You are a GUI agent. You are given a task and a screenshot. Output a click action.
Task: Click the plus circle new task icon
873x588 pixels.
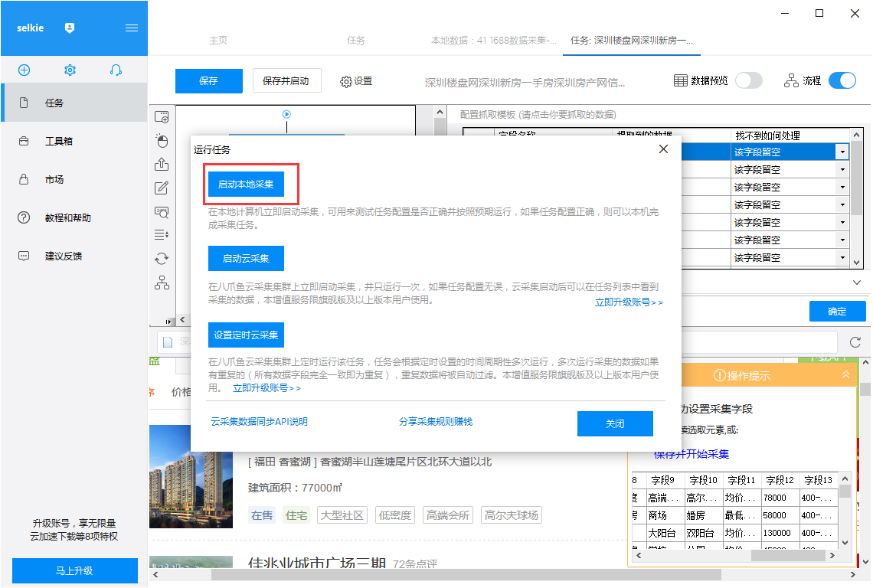pos(24,70)
